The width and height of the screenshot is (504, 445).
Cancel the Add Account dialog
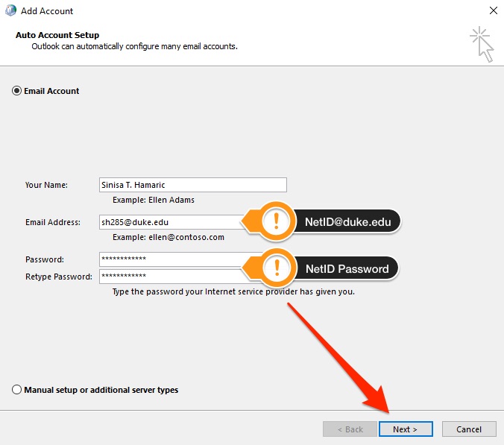tap(469, 429)
